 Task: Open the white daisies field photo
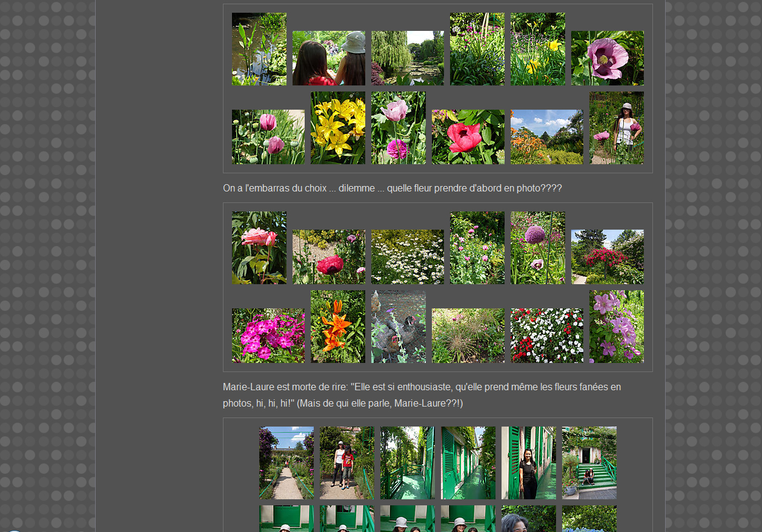[x=407, y=257]
